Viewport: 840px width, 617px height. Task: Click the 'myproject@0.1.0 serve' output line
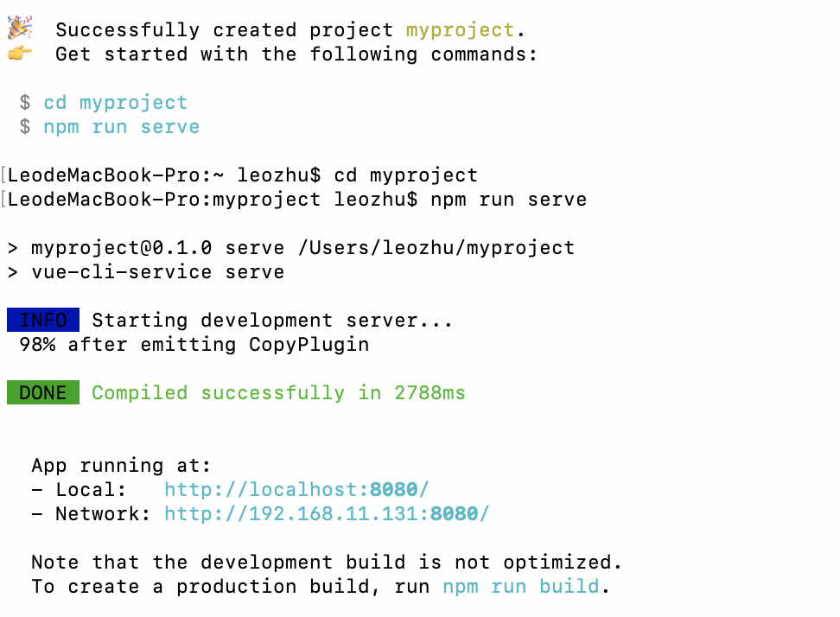point(291,248)
